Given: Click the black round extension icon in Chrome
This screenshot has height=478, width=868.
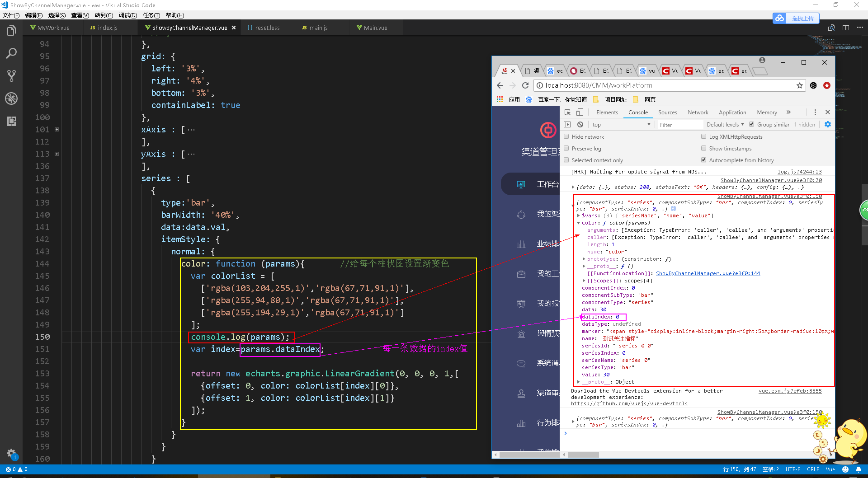Looking at the screenshot, I should click(813, 85).
